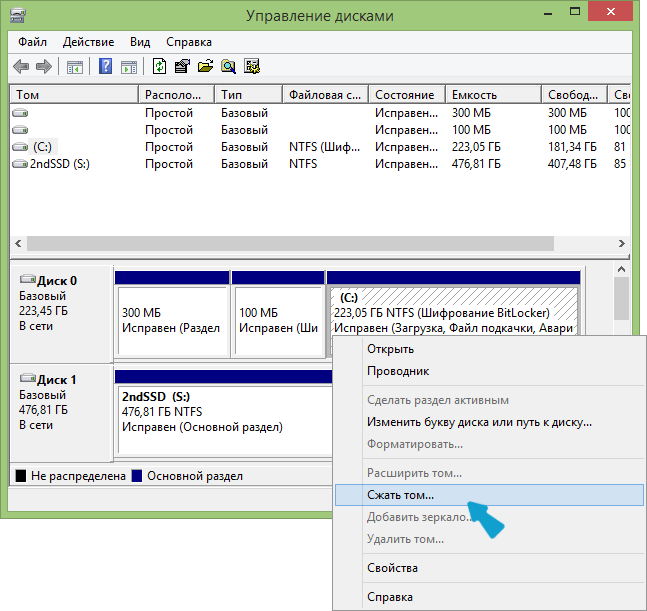Sort by the Свобод... column header
Image resolution: width=647 pixels, height=611 pixels.
(x=574, y=95)
